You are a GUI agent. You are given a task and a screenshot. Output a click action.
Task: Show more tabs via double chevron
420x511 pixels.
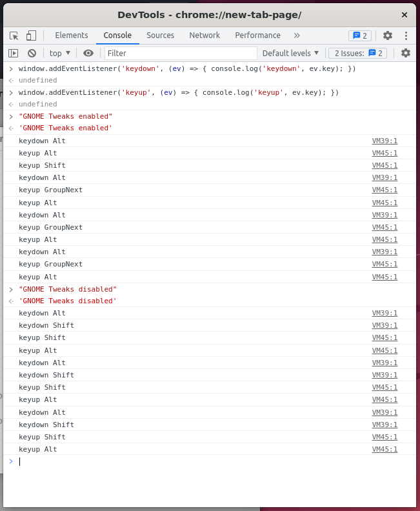click(297, 35)
